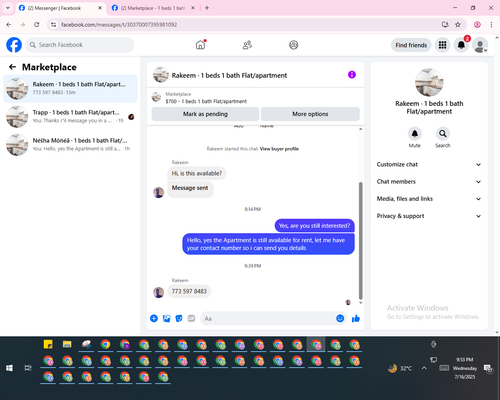Click the Mark as pending button
The height and width of the screenshot is (400, 500).
(x=205, y=114)
